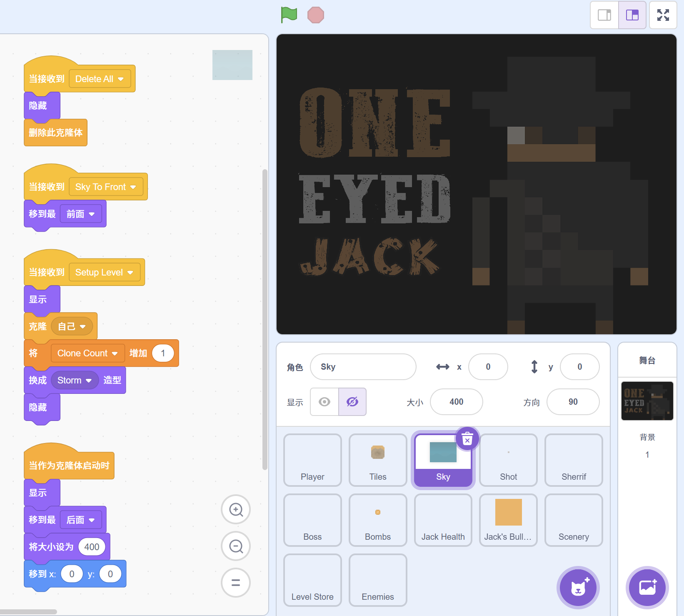Zoom in on the code workspace
This screenshot has height=616, width=684.
click(x=236, y=509)
